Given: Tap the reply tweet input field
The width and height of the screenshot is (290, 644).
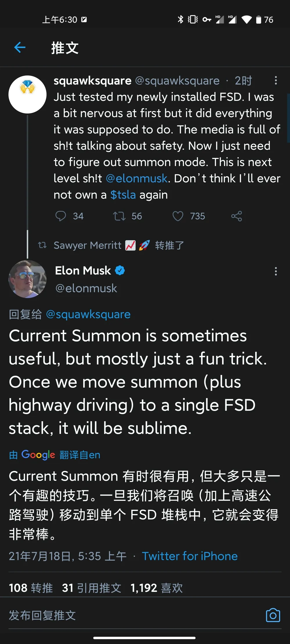Looking at the screenshot, I should coord(116,615).
